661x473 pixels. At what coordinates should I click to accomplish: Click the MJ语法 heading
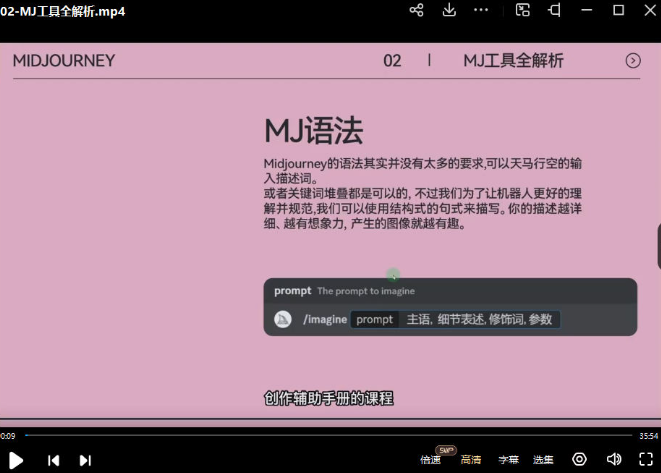coord(314,131)
